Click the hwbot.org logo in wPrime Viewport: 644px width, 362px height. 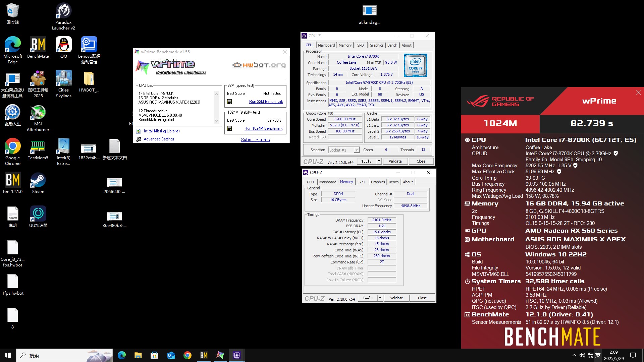259,65
